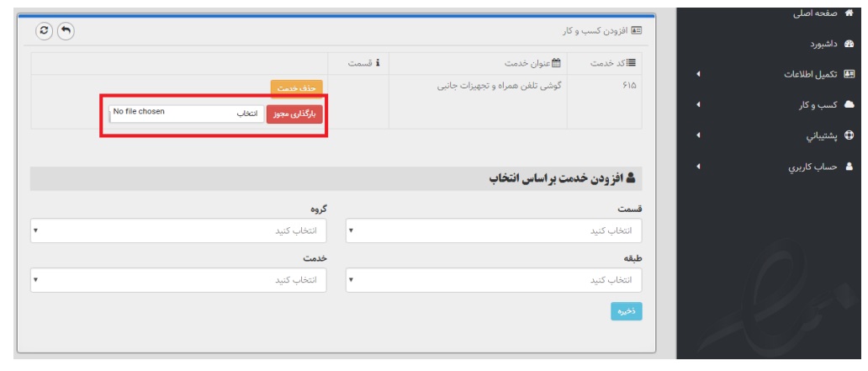
Task: Click the user icon beside حساب کاربری
Action: (849, 166)
